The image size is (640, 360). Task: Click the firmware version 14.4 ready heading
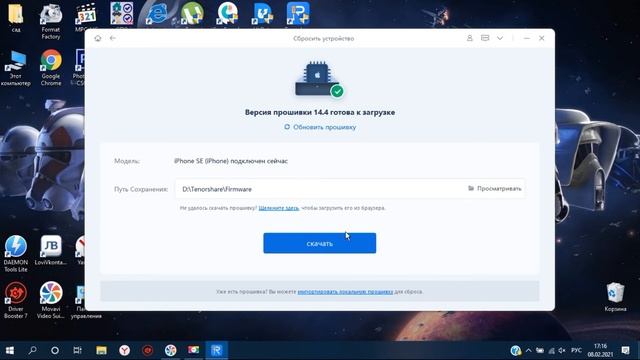[x=320, y=112]
